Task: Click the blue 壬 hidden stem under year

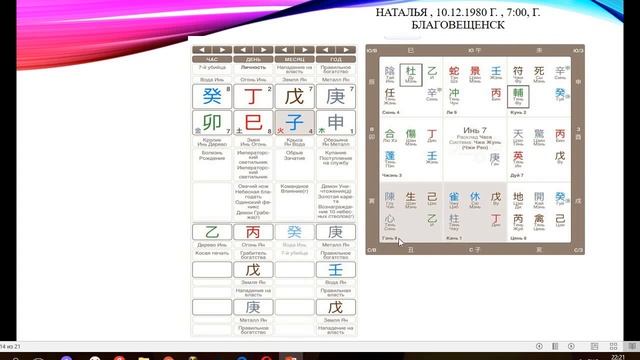Action: click(x=336, y=270)
